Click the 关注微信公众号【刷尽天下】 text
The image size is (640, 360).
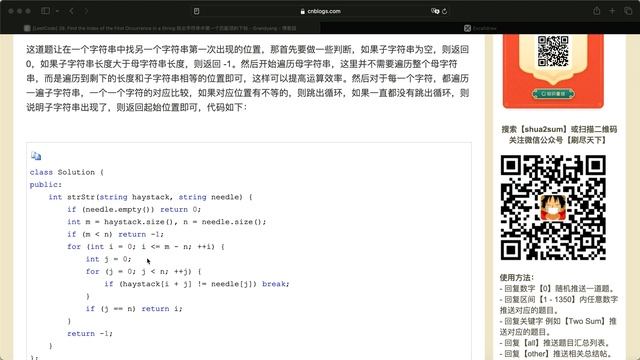point(558,140)
